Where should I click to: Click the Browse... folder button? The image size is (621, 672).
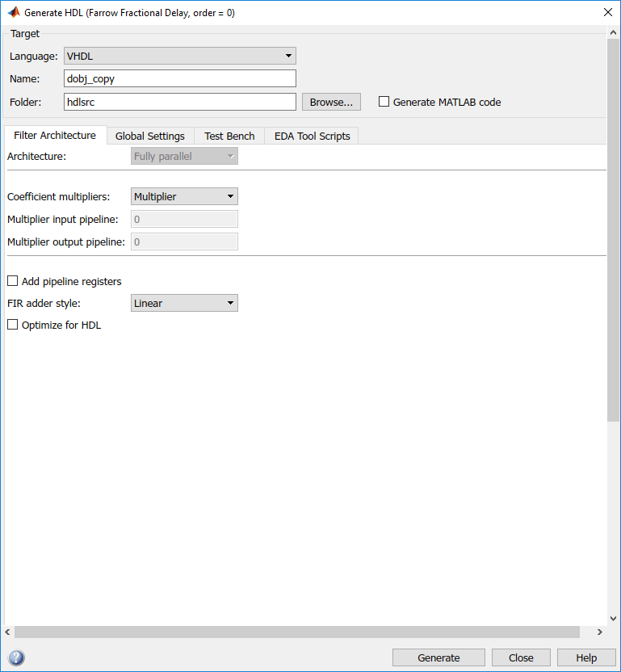coord(331,102)
